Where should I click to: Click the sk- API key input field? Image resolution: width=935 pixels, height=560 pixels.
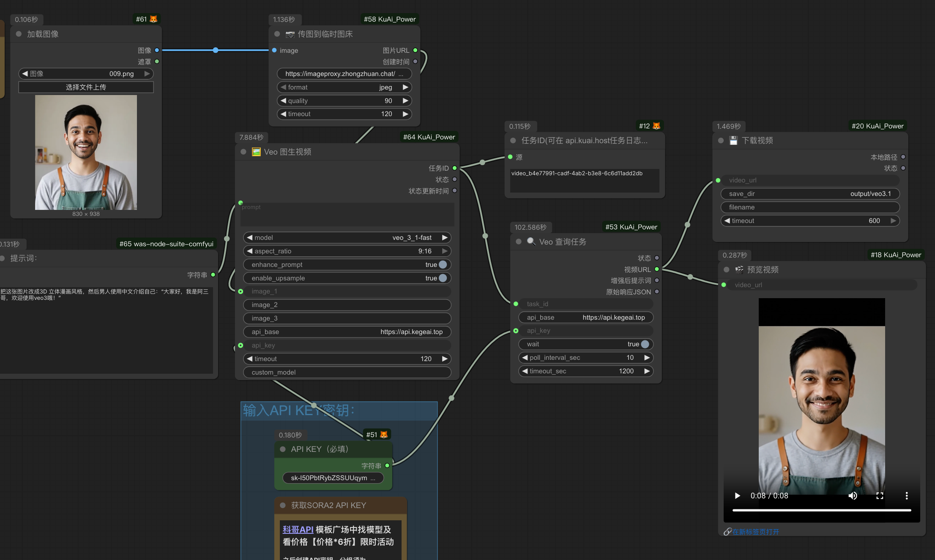pos(333,478)
